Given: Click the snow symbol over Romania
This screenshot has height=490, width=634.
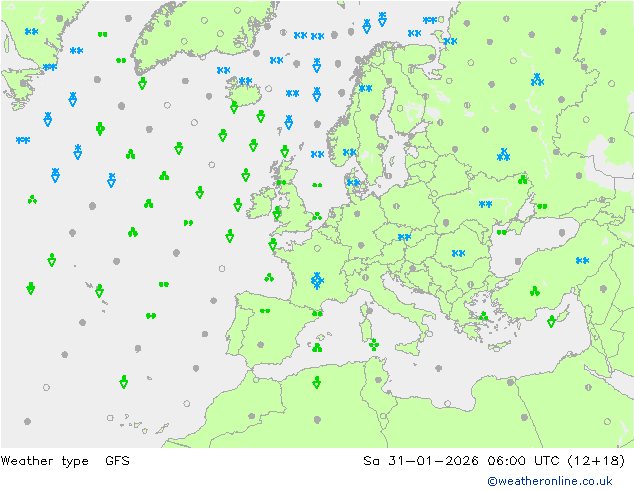Looking at the screenshot, I should click(459, 253).
